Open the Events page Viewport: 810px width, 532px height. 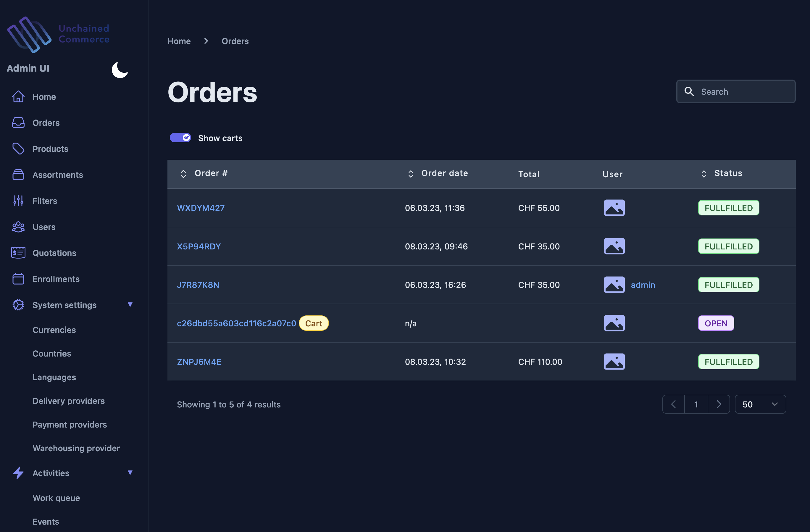click(46, 521)
